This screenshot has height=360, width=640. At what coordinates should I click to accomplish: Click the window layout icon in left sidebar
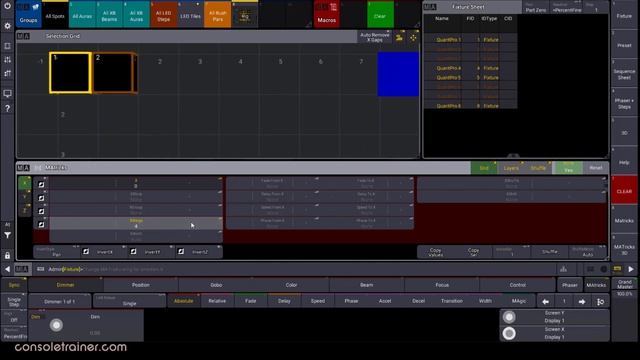pos(7,46)
